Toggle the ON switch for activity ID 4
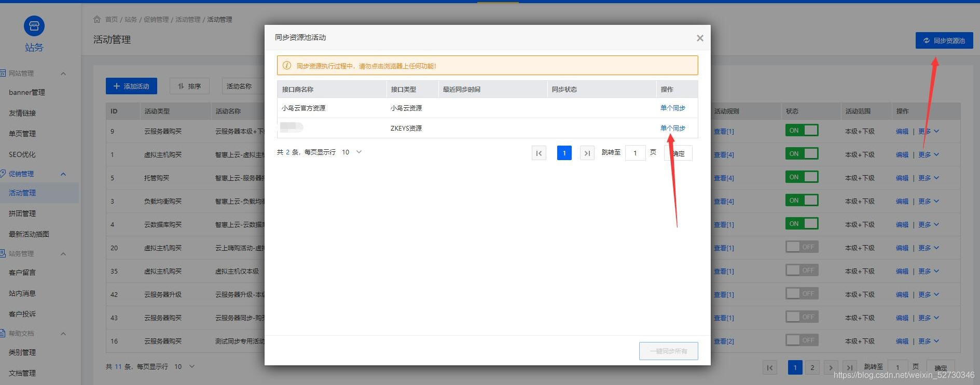The height and width of the screenshot is (385, 980). tap(802, 223)
